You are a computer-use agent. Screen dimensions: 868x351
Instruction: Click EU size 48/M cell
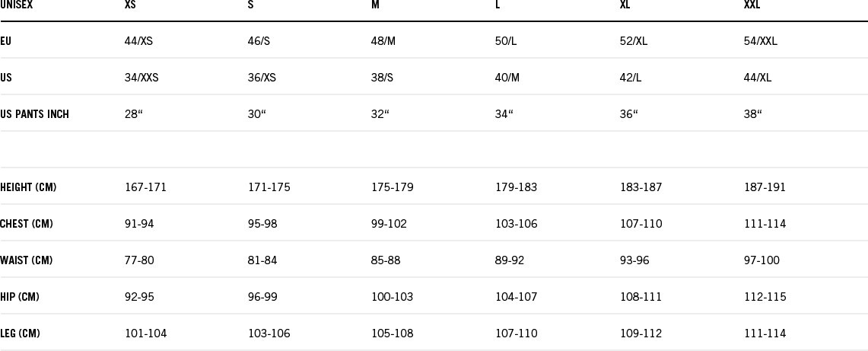383,41
